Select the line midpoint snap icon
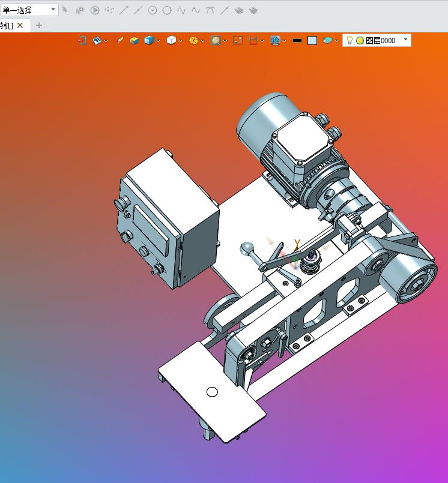448x483 pixels. 138,10
